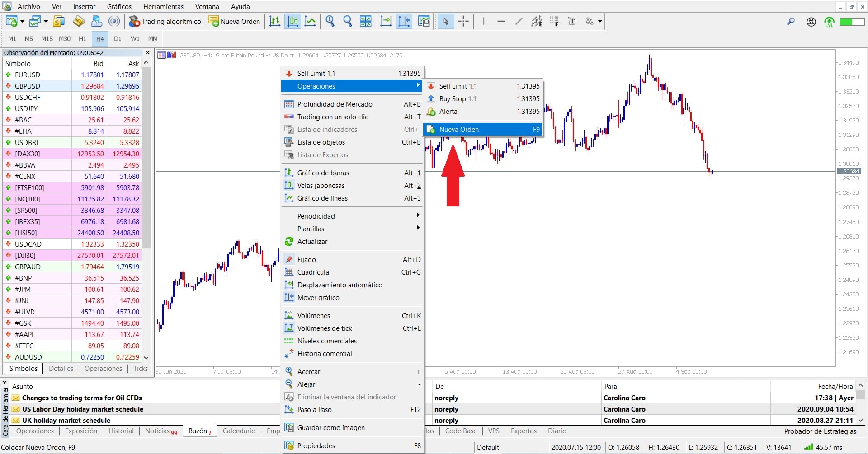
Task: Open the Gráficos menu
Action: click(x=119, y=6)
